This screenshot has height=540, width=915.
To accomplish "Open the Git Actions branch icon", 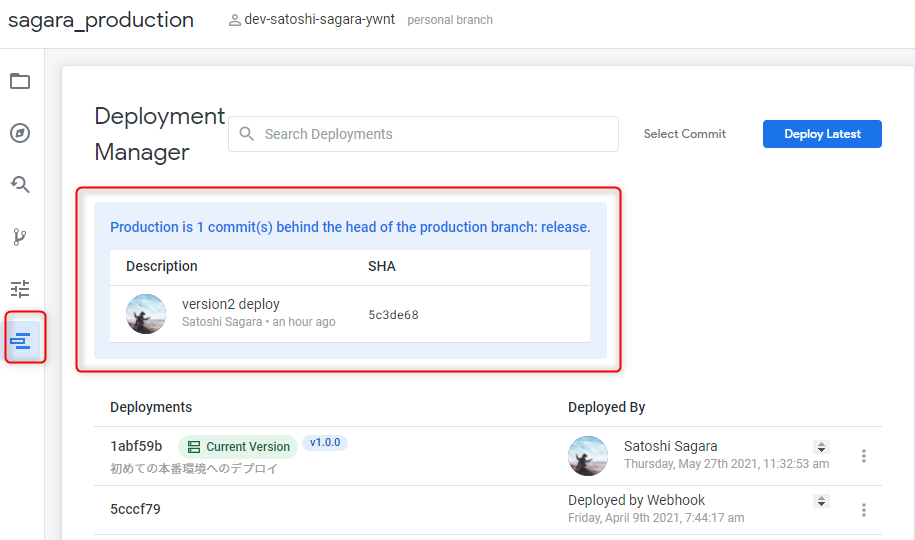I will click(20, 237).
